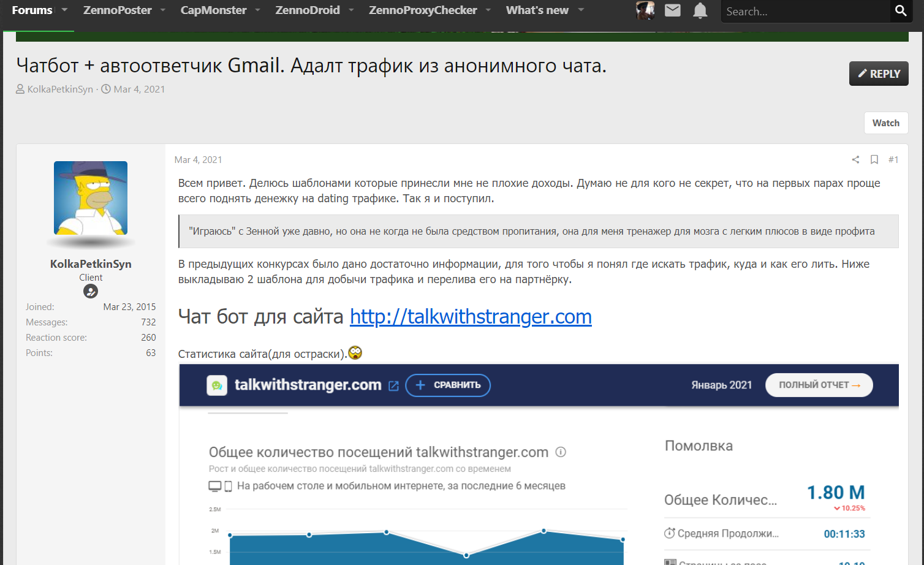
Task: Click the Mar 4, 2021 post timestamp
Action: tap(198, 160)
